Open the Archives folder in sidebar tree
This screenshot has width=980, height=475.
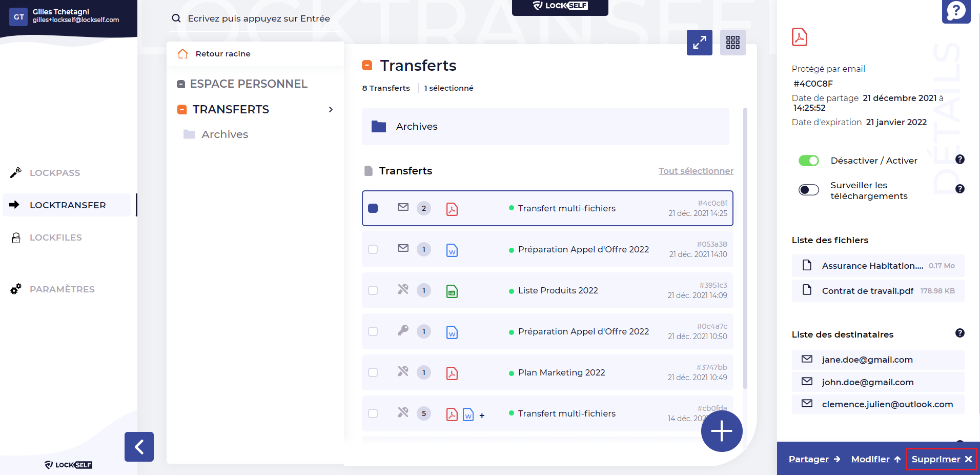[224, 134]
